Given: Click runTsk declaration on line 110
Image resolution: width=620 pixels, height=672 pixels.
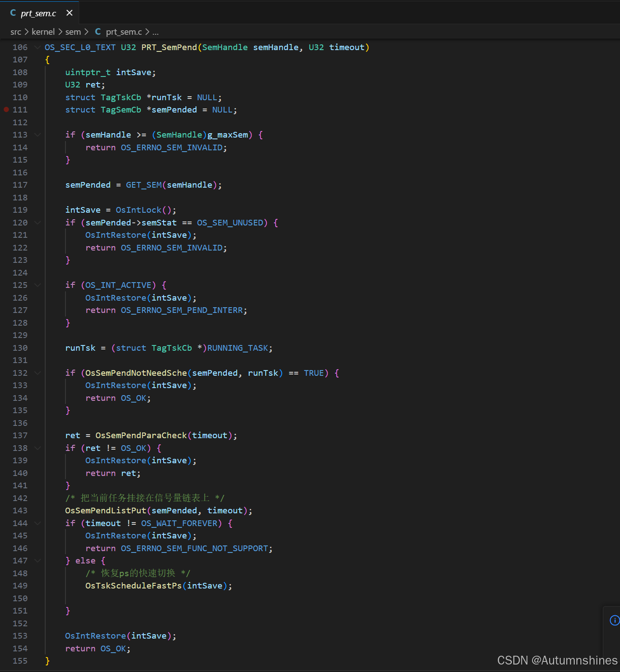Looking at the screenshot, I should [167, 97].
